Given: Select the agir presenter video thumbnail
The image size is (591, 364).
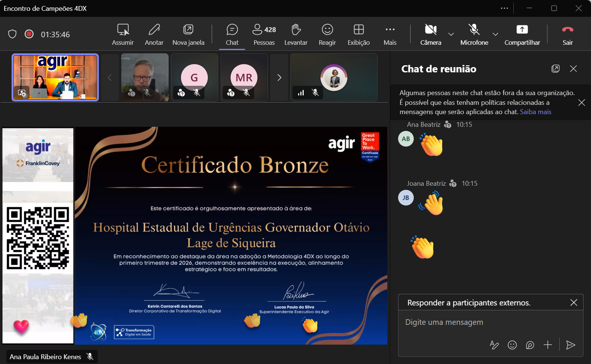Looking at the screenshot, I should coord(55,77).
